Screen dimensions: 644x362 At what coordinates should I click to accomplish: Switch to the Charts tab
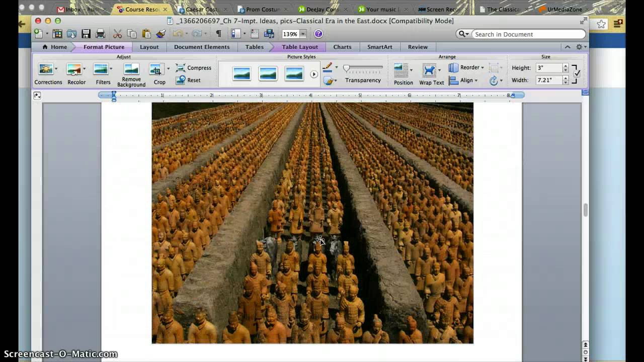pos(342,47)
